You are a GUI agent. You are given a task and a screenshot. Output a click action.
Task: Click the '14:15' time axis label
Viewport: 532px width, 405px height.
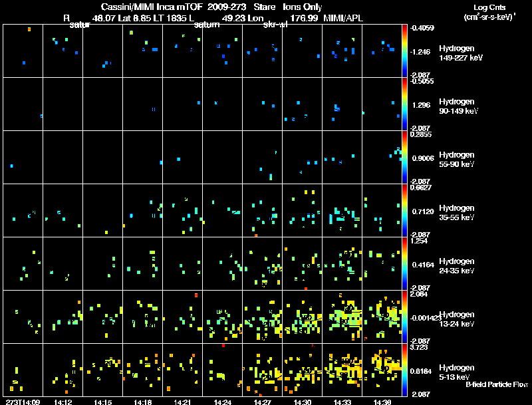[x=103, y=402]
